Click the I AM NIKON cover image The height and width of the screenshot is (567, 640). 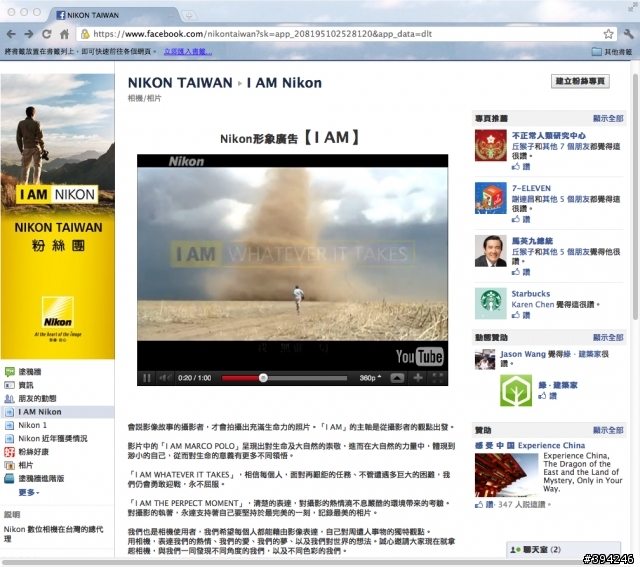(58, 216)
